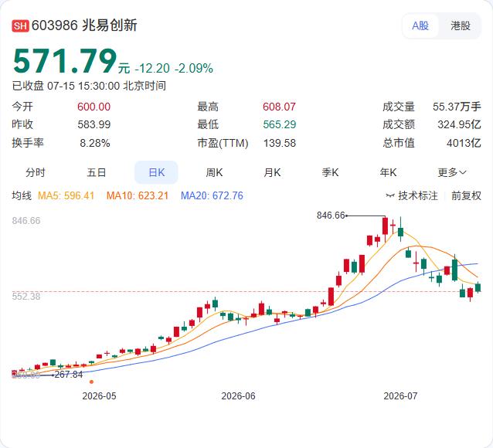Click 换手率 value 8.28%

(95, 144)
